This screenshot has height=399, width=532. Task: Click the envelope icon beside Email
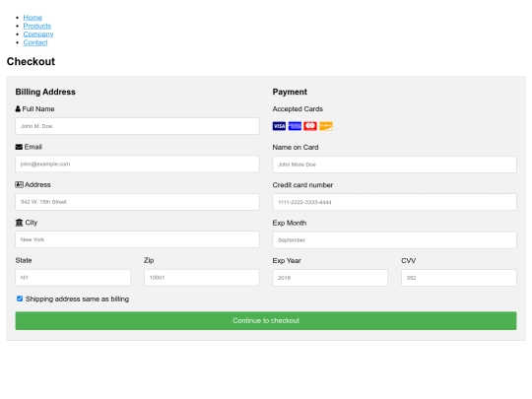pyautogui.click(x=19, y=147)
